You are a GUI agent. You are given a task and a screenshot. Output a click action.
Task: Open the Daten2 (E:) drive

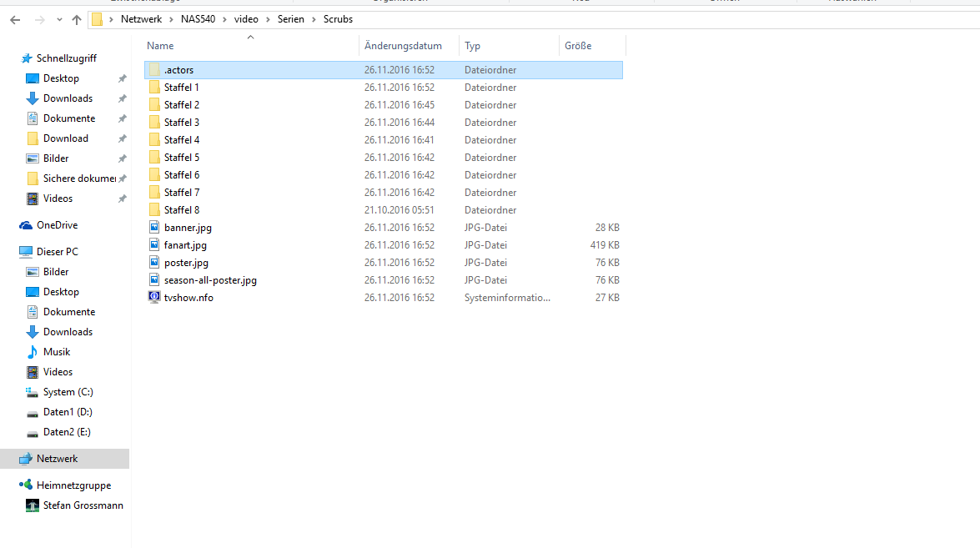pos(66,432)
